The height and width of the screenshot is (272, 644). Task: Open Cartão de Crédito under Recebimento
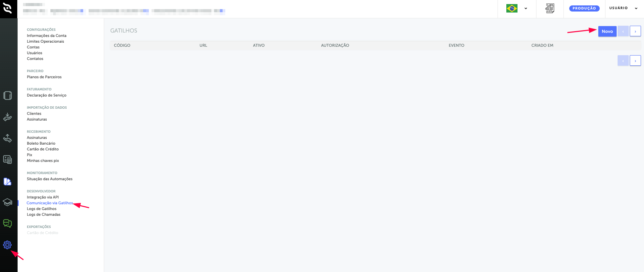43,149
